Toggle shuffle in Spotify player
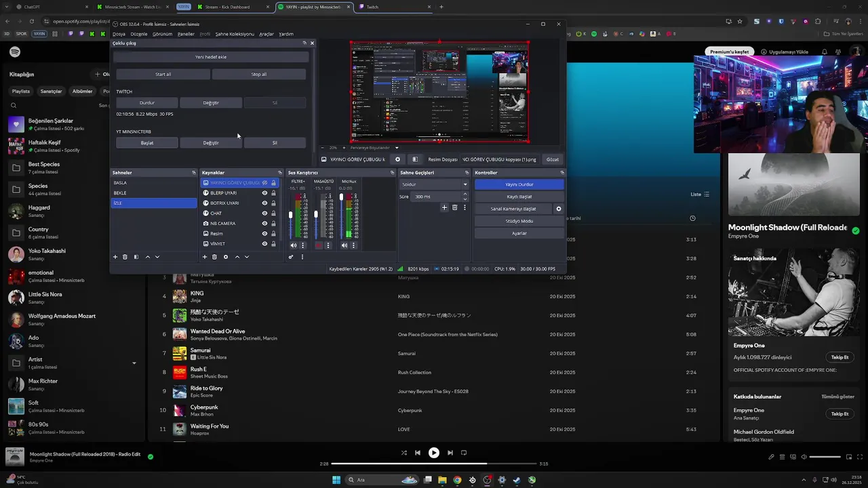Viewport: 868px width, 488px height. [404, 453]
